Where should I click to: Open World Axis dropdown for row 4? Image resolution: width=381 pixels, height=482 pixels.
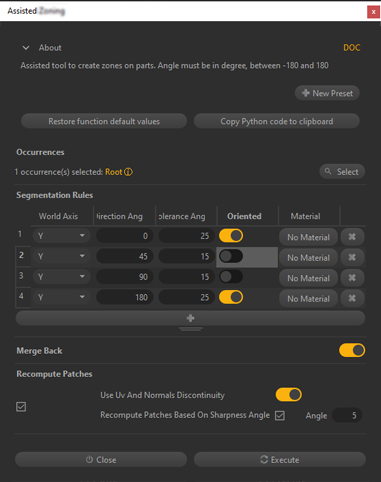coord(61,297)
